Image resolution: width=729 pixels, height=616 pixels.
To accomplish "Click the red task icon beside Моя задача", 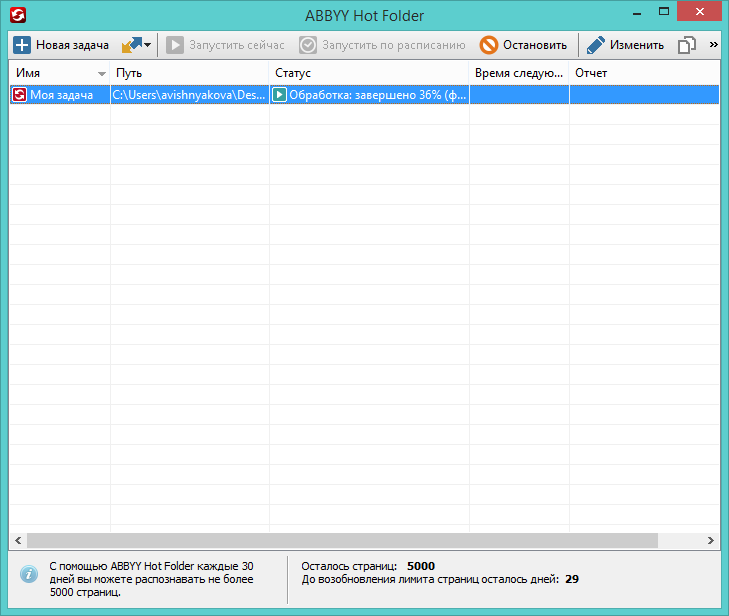I will (x=20, y=95).
